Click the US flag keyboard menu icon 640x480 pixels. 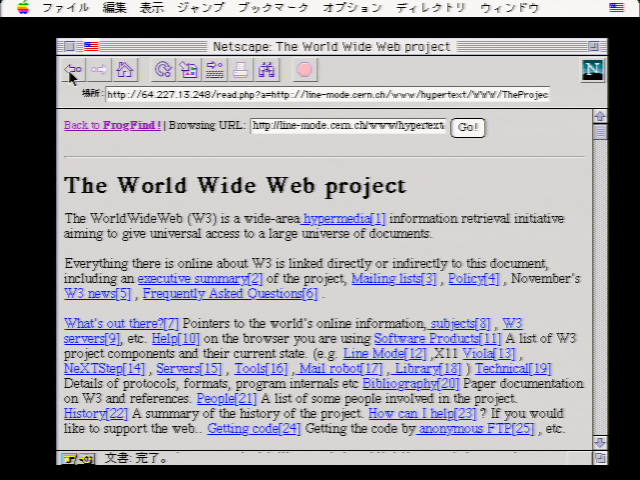[616, 7]
